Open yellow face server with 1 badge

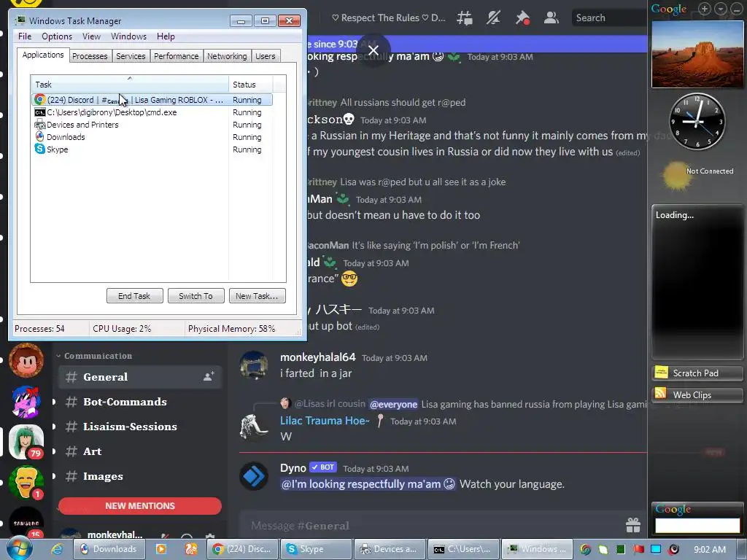pos(26,483)
